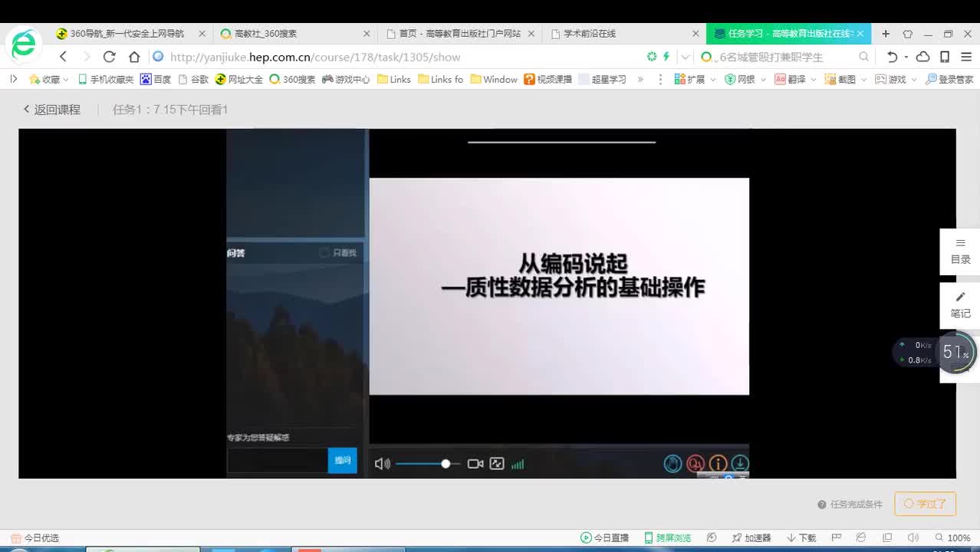Viewport: 980px width, 552px height.
Task: Click the 100% zoom level control
Action: pos(953,538)
